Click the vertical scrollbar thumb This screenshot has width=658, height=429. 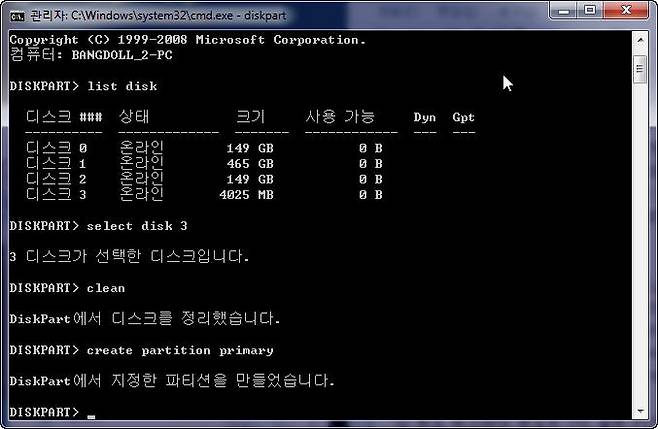point(640,68)
